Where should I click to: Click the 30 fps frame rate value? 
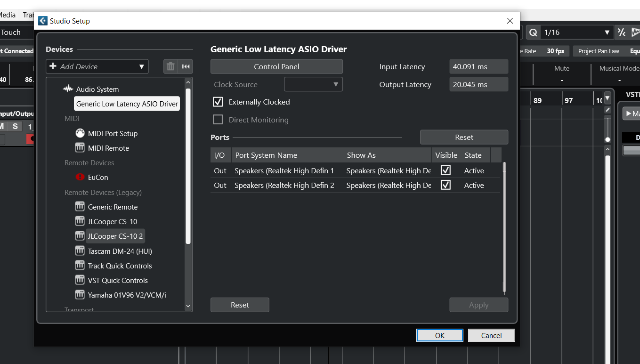(555, 51)
